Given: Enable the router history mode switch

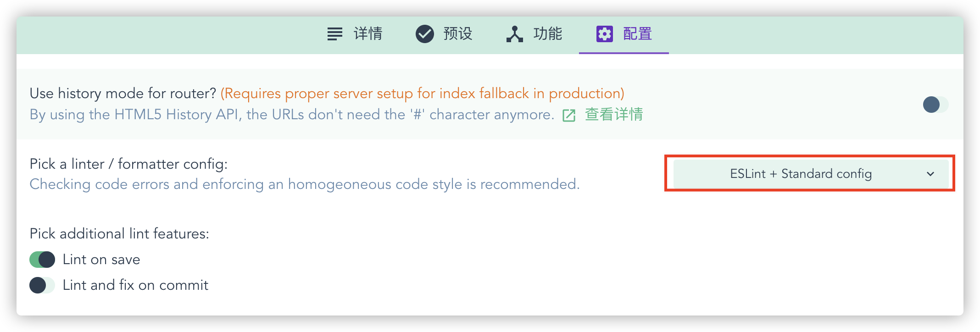Looking at the screenshot, I should [x=935, y=105].
